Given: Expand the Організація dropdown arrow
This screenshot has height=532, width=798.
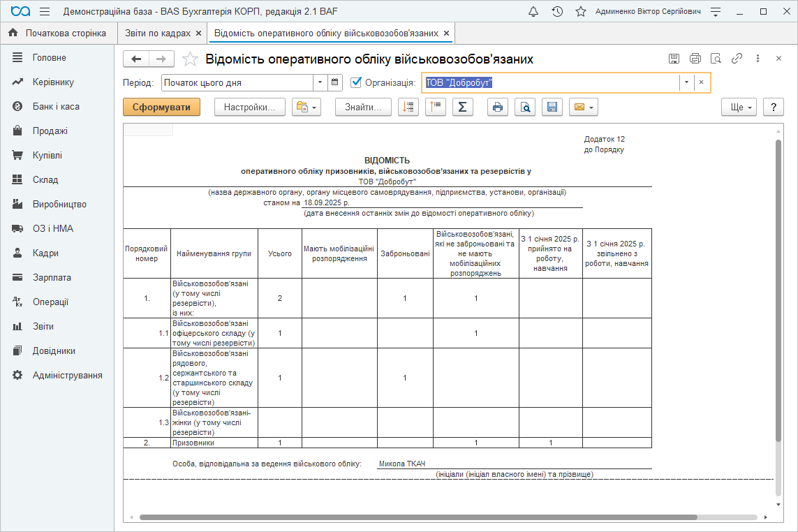Looking at the screenshot, I should 686,82.
